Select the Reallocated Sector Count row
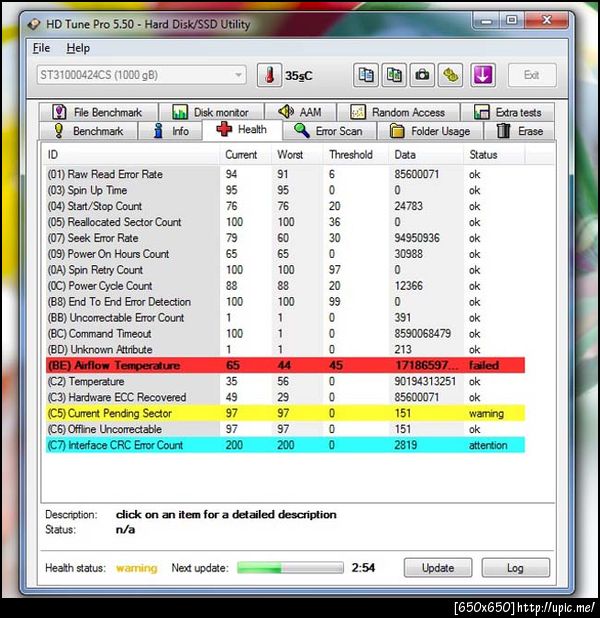 (285, 222)
